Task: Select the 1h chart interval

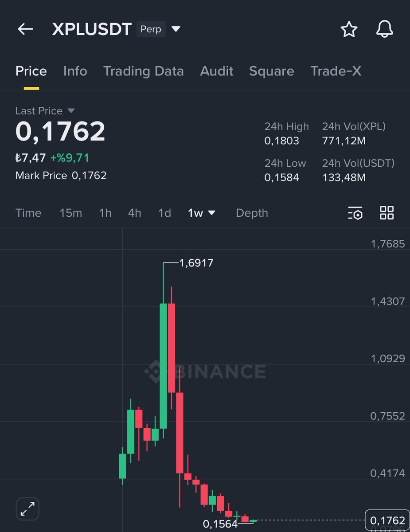Action: click(105, 213)
